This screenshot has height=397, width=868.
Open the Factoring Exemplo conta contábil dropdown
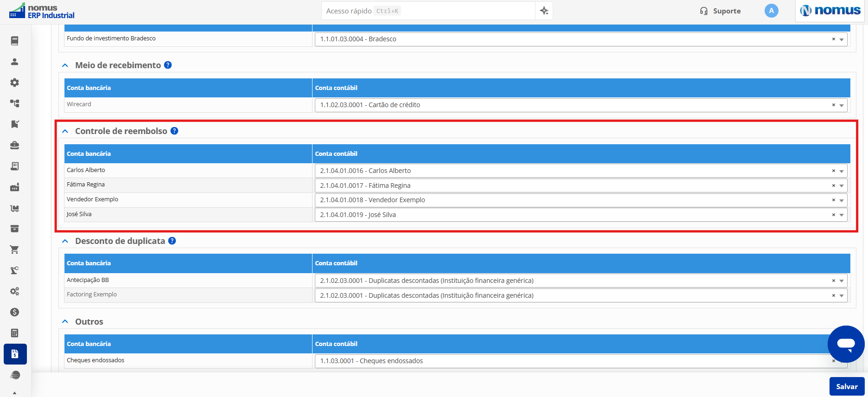(x=842, y=296)
